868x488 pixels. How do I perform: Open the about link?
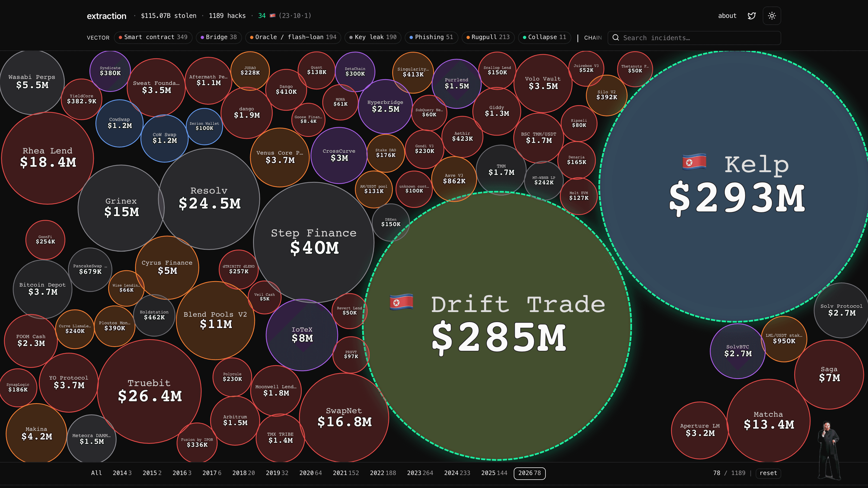727,15
